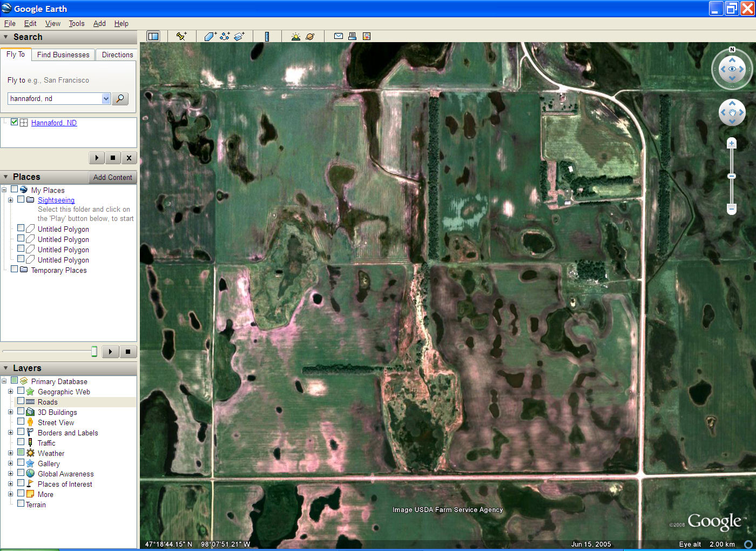Open the Fly To history dropdown
Image resolution: width=756 pixels, height=551 pixels.
point(106,99)
